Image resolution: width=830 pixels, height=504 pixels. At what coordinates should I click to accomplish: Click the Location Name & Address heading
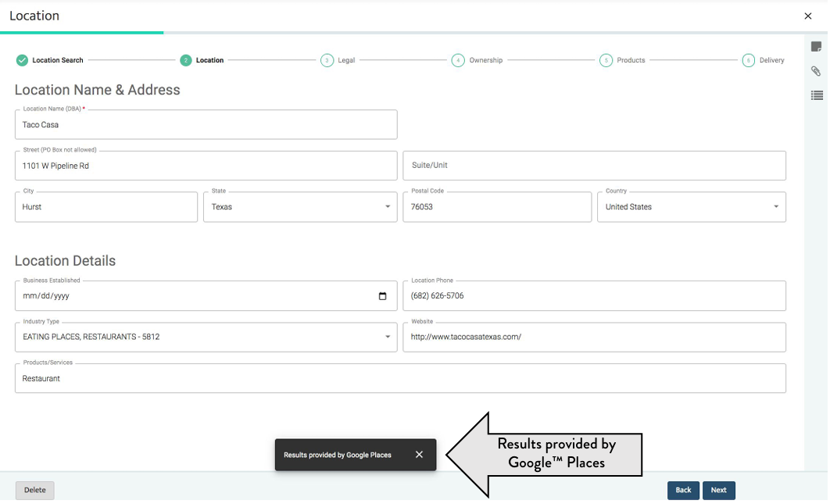pos(98,90)
